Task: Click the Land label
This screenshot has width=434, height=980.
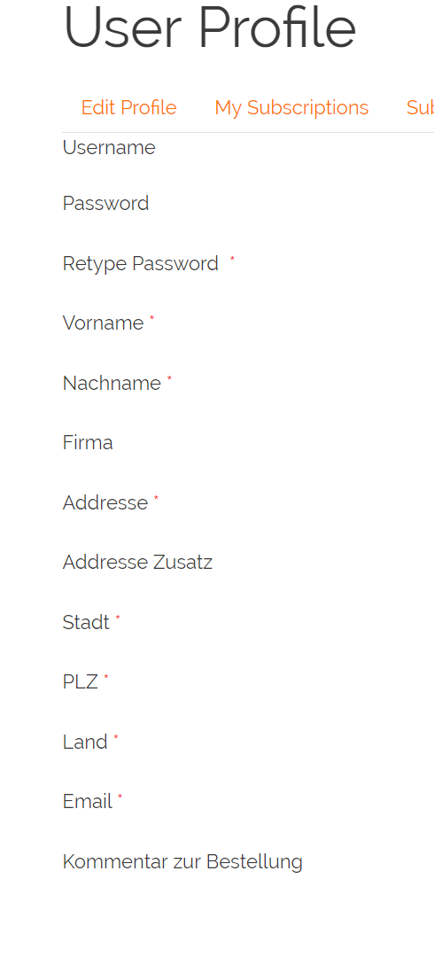Action: 85,742
